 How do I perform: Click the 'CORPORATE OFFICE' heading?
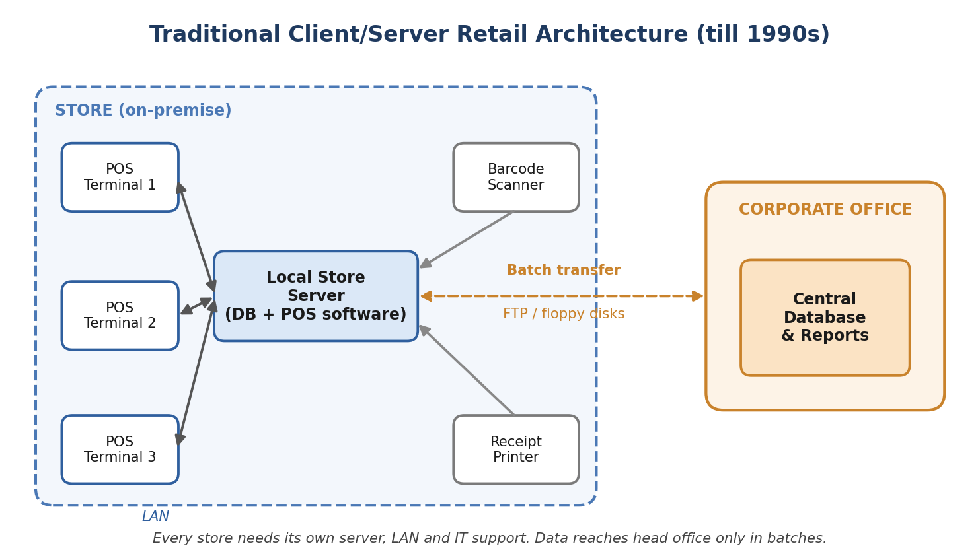tap(825, 210)
